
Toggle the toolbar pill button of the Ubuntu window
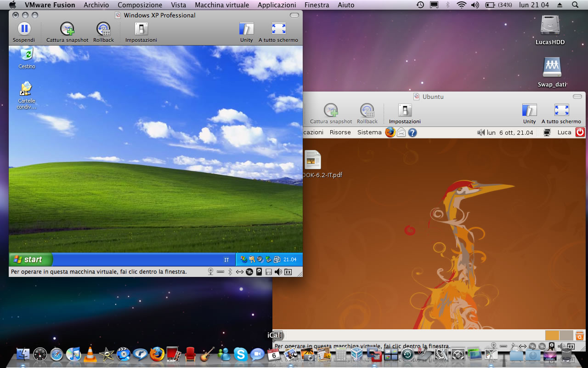click(x=577, y=97)
